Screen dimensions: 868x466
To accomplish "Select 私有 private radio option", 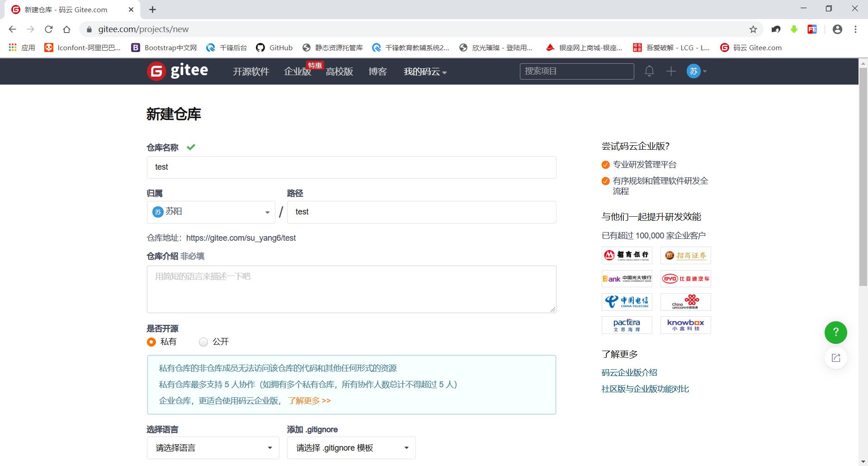I will [151, 342].
